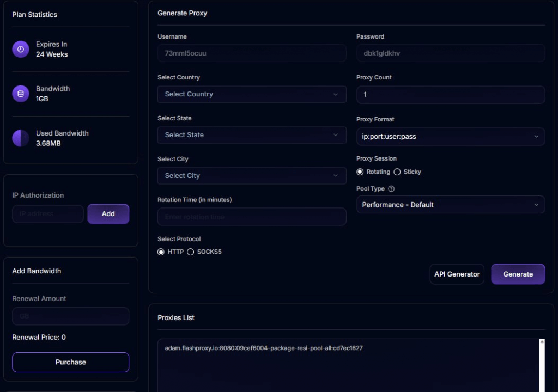Viewport: 558px width, 392px height.
Task: Click the clock icon beside Expires In
Action: 21,49
